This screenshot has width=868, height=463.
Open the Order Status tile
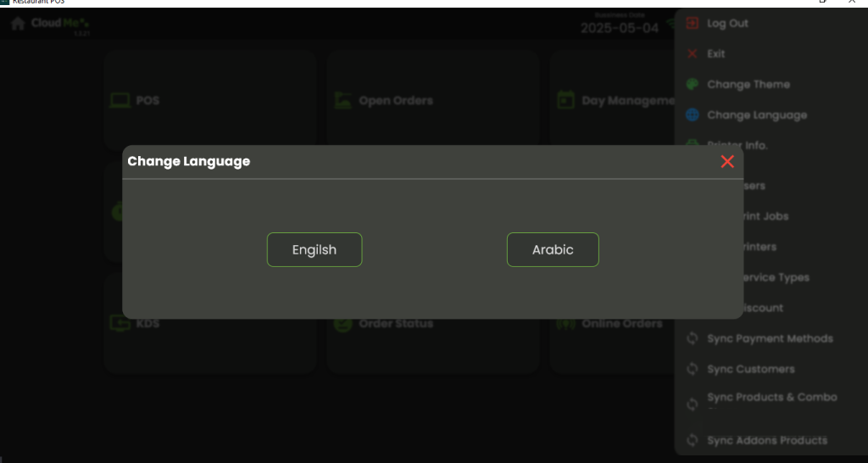click(396, 324)
